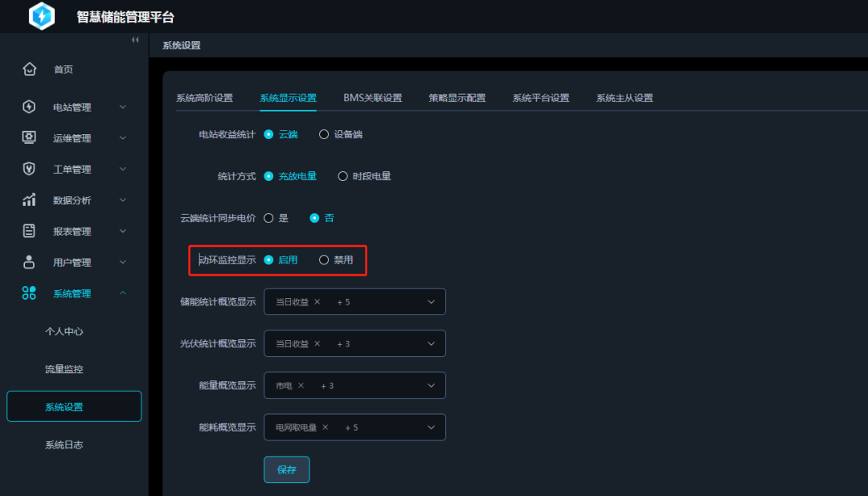Remove the 当日收益 tag with its × mark
Viewport: 868px width, 496px height.
click(316, 301)
